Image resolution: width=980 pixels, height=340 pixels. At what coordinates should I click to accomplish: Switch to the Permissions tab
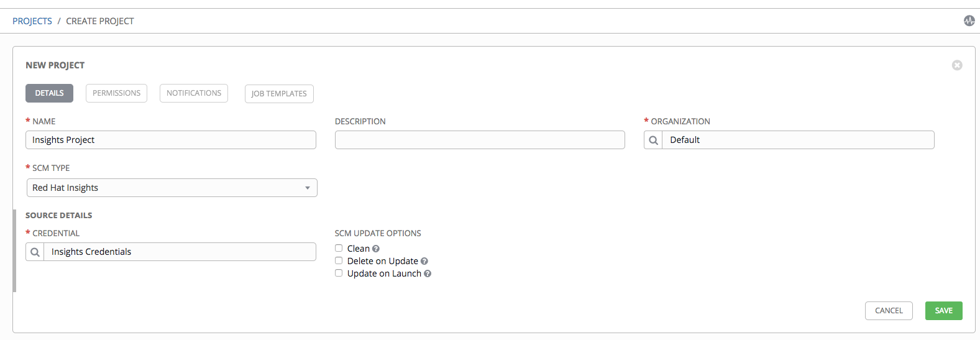[116, 93]
